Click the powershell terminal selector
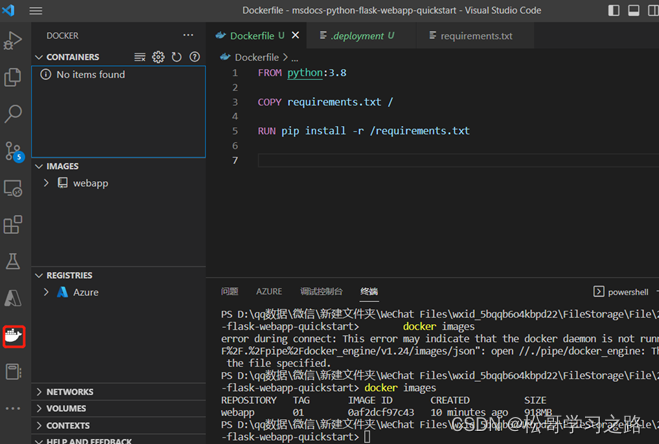Viewport: 659px width, 444px height. [x=621, y=291]
